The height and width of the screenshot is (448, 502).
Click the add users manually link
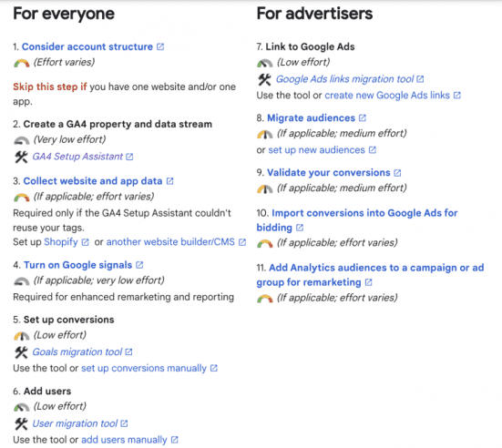tap(124, 440)
